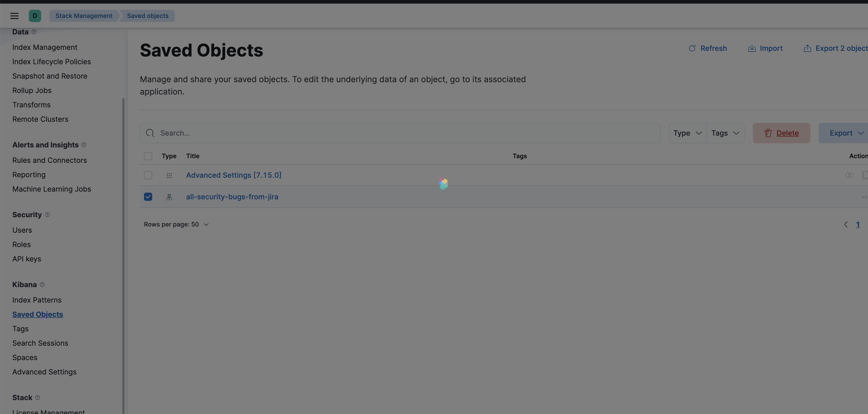Open Roles under Security
The height and width of the screenshot is (414, 868).
[22, 245]
